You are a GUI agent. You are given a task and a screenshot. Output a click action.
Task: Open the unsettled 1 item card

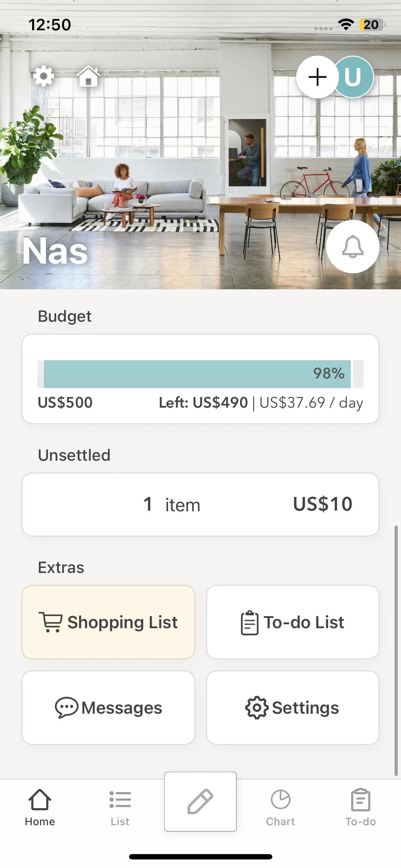[200, 505]
